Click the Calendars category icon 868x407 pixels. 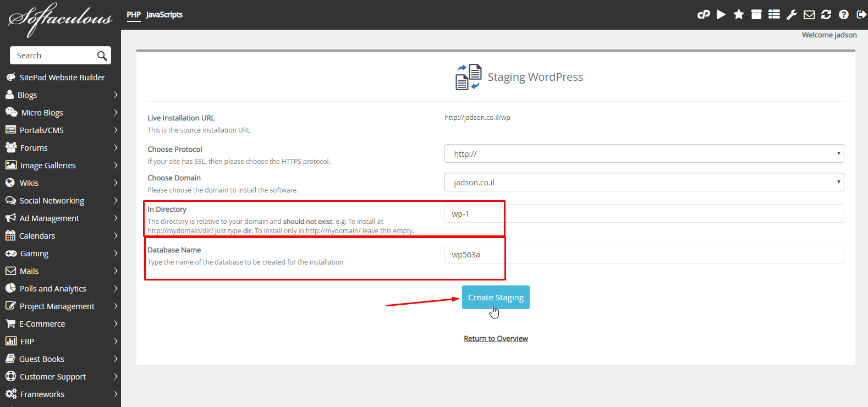click(x=10, y=235)
